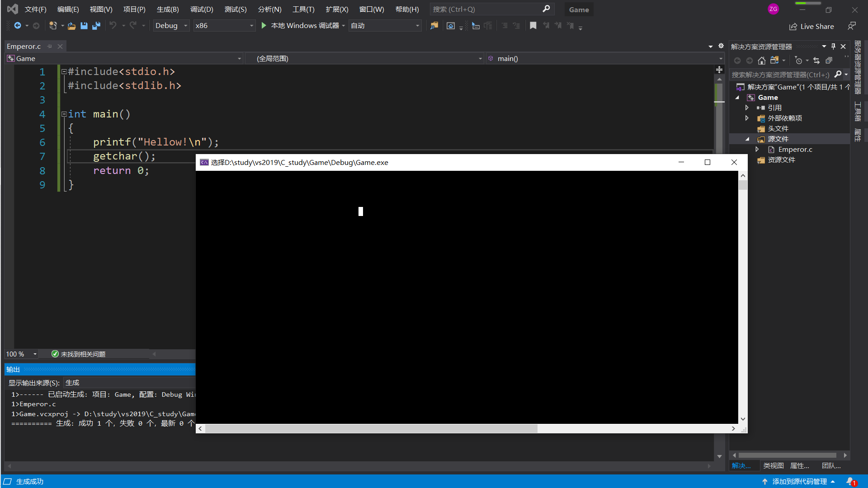Switch to the 团队 tab at the bottom
This screenshot has width=868, height=488.
point(831,466)
